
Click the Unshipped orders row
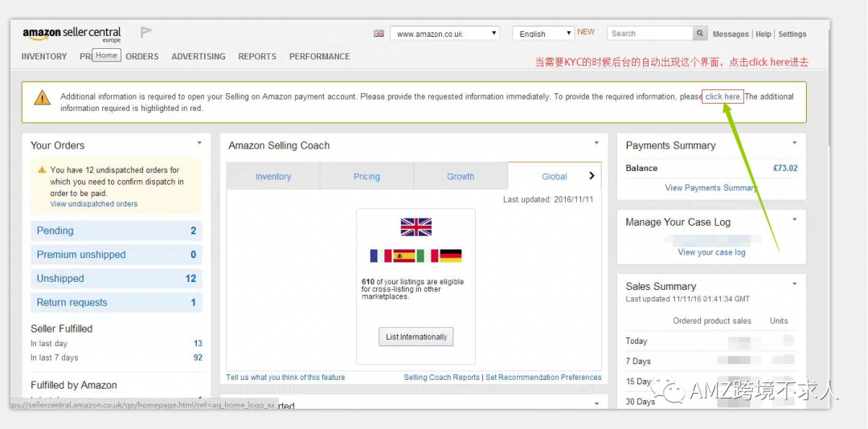tap(117, 279)
